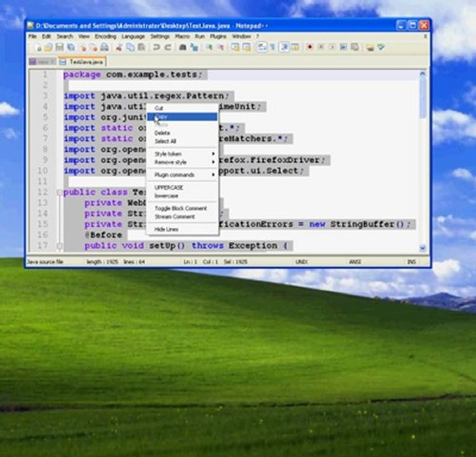Click the Copy icon in the toolbar
This screenshot has height=457, width=476.
pyautogui.click(x=131, y=48)
